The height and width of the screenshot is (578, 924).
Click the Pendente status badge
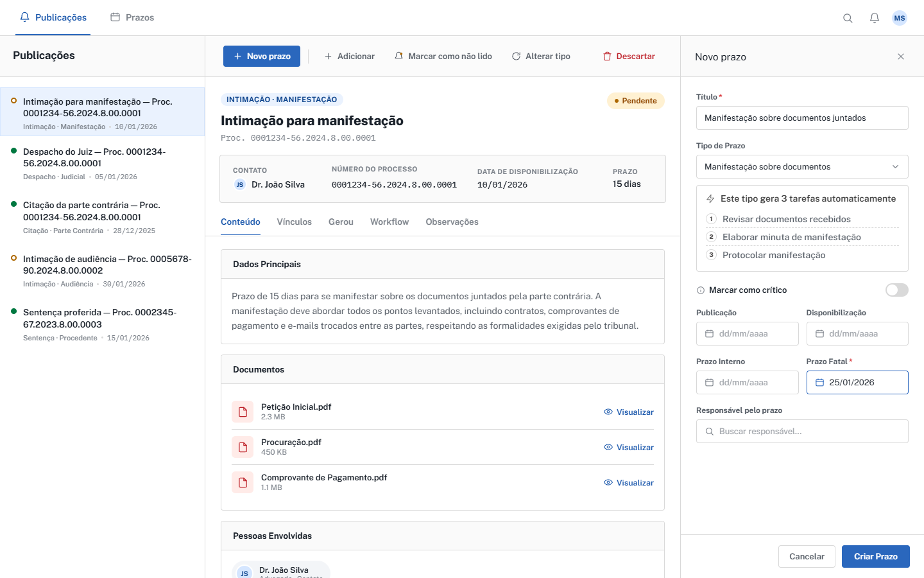coord(635,101)
